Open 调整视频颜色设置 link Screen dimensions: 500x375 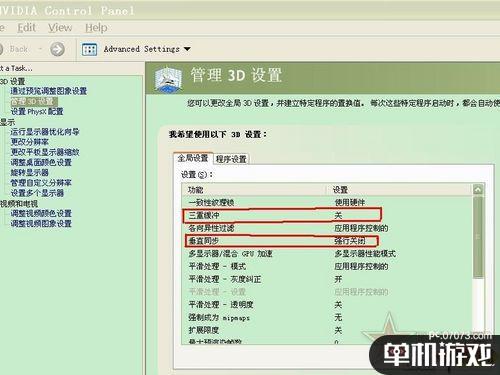point(41,213)
